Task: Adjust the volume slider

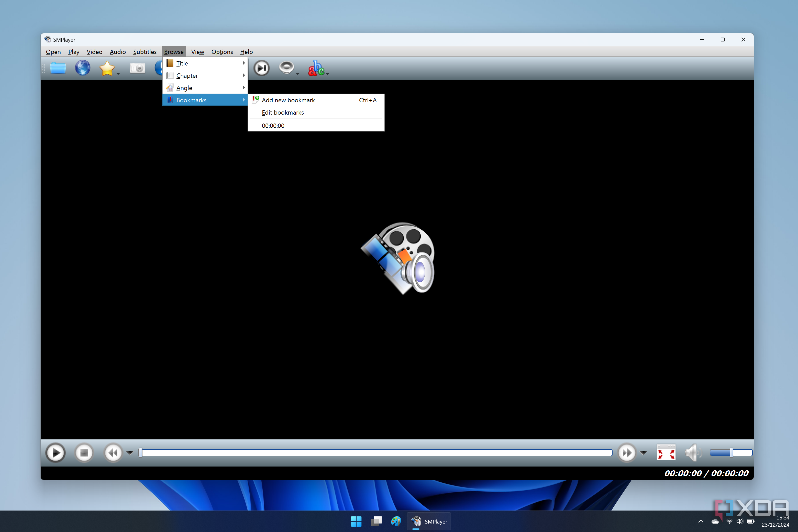Action: 731,453
